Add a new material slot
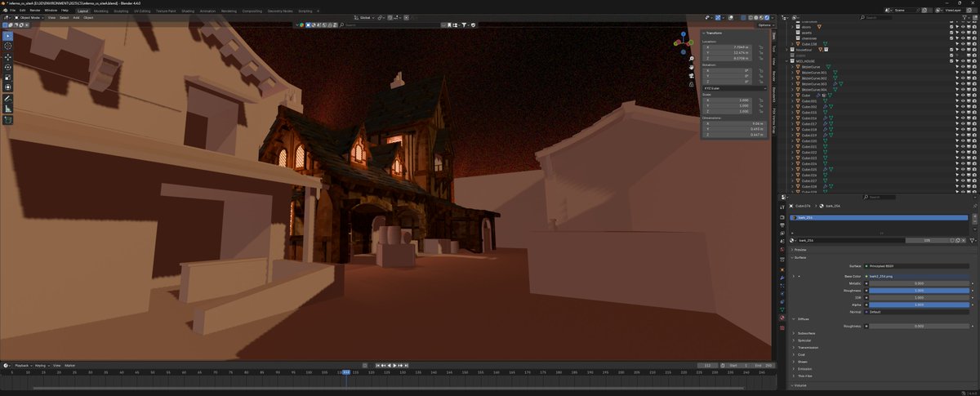This screenshot has width=980, height=396. tap(973, 218)
